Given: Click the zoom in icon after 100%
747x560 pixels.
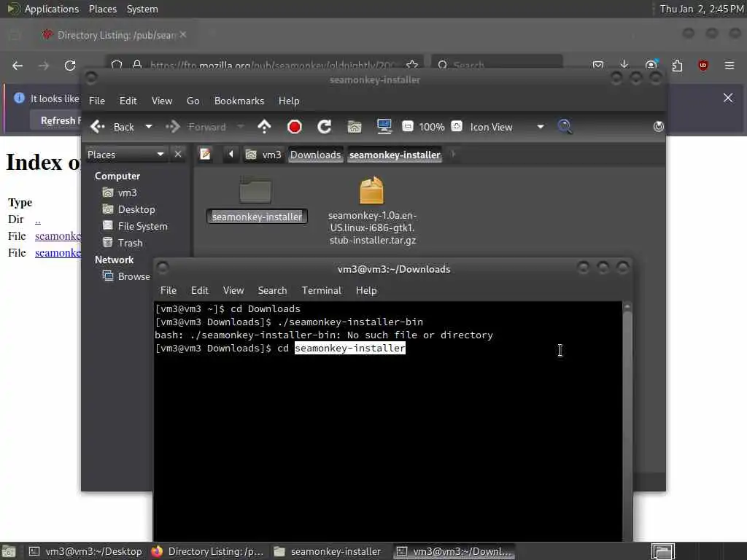Looking at the screenshot, I should pyautogui.click(x=457, y=126).
